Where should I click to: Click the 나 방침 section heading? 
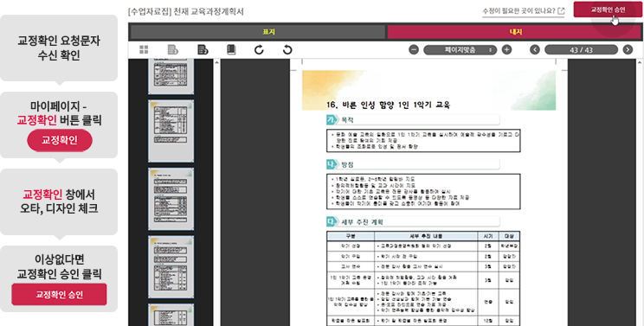[x=413, y=164]
